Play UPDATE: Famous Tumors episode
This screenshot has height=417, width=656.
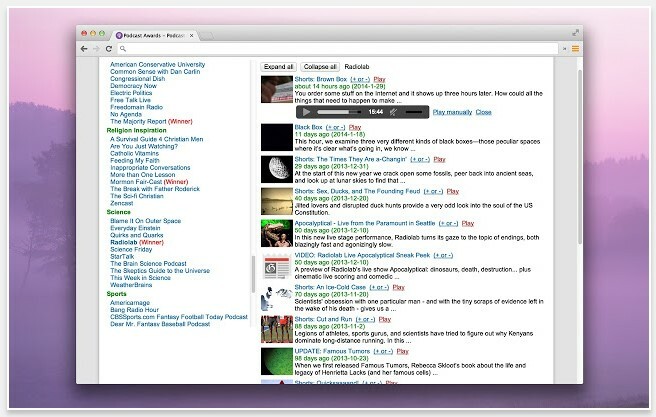(402, 351)
